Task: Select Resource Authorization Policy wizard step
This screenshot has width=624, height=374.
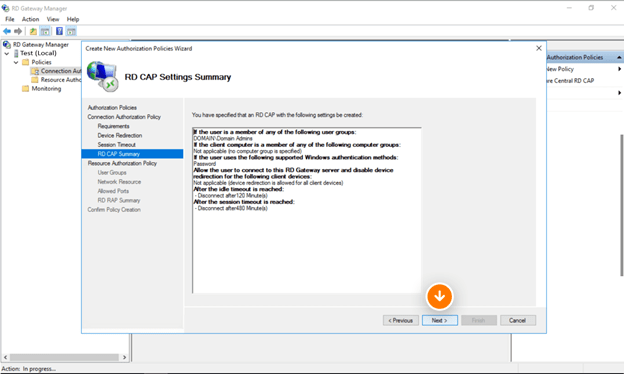Action: [x=122, y=163]
